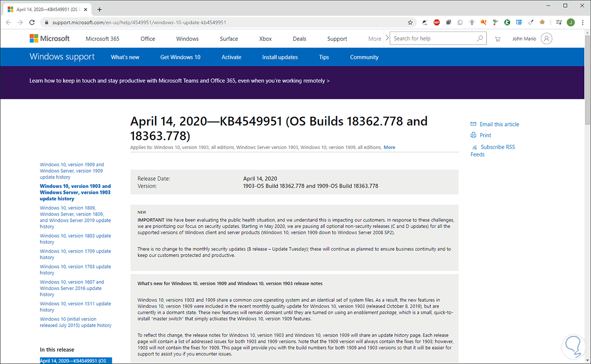Open version 1709 update history link
This screenshot has width=591, height=364.
point(75,254)
